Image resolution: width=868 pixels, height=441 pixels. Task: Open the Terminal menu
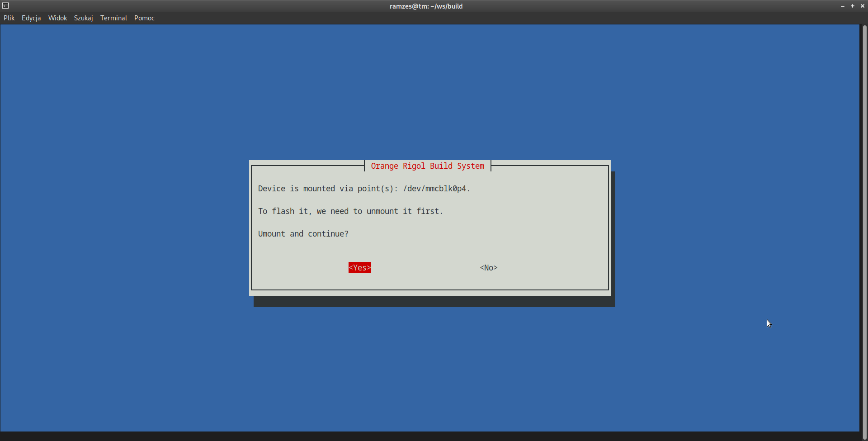point(113,18)
